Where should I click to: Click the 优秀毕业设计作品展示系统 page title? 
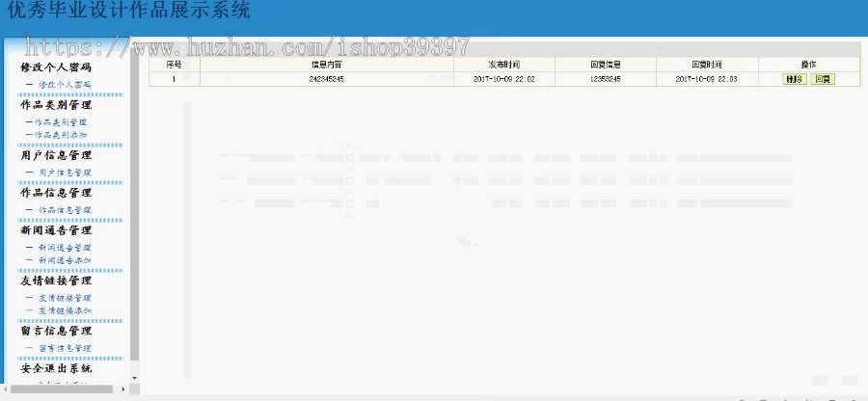(129, 10)
